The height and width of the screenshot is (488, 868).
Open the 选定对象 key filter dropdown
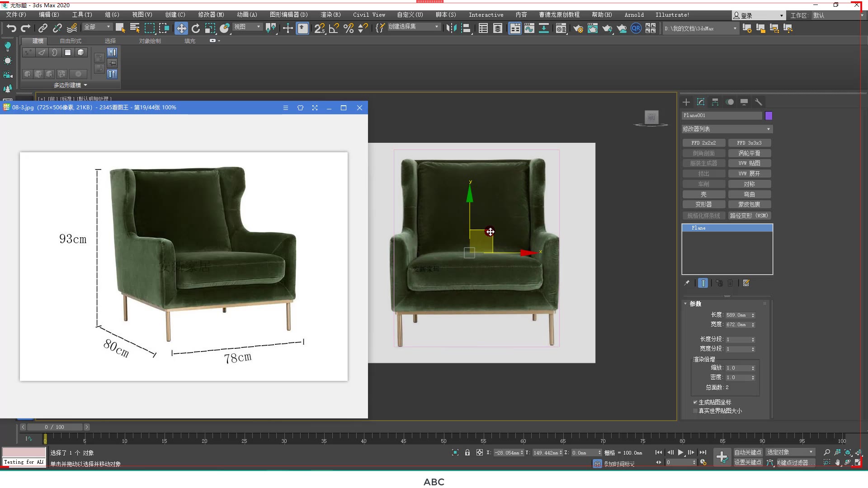click(x=790, y=452)
